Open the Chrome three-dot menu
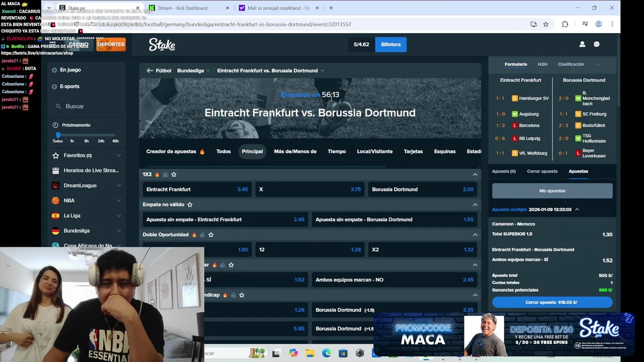Image resolution: width=644 pixels, height=362 pixels. click(612, 24)
